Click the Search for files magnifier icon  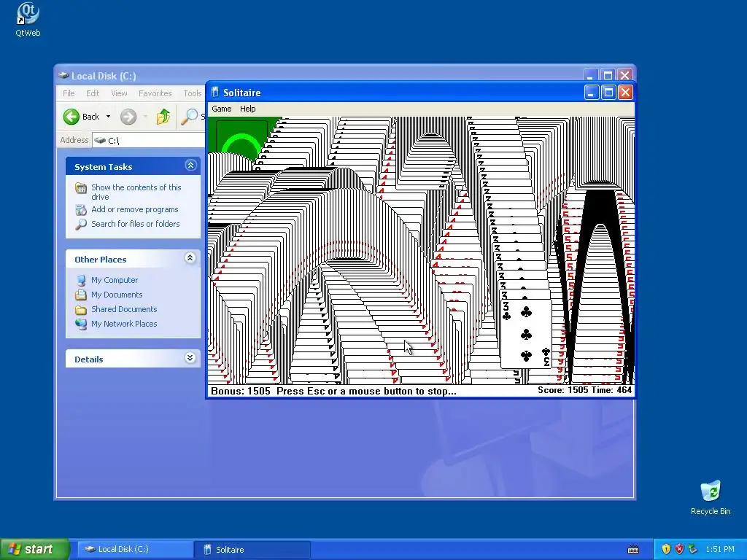[x=81, y=224]
